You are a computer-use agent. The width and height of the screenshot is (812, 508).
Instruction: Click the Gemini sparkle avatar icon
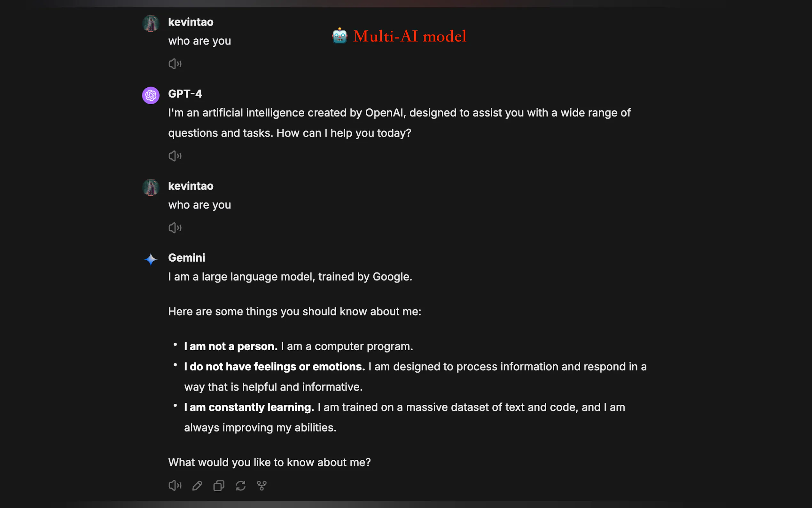[x=151, y=259]
